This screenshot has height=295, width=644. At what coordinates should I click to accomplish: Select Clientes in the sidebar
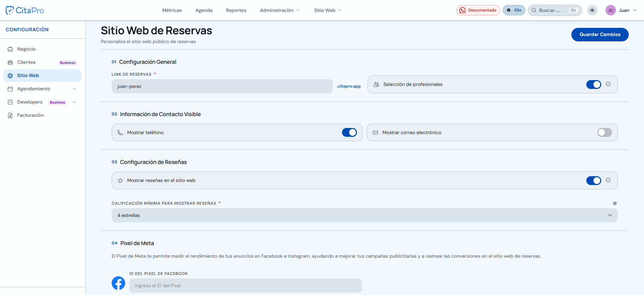pyautogui.click(x=42, y=62)
